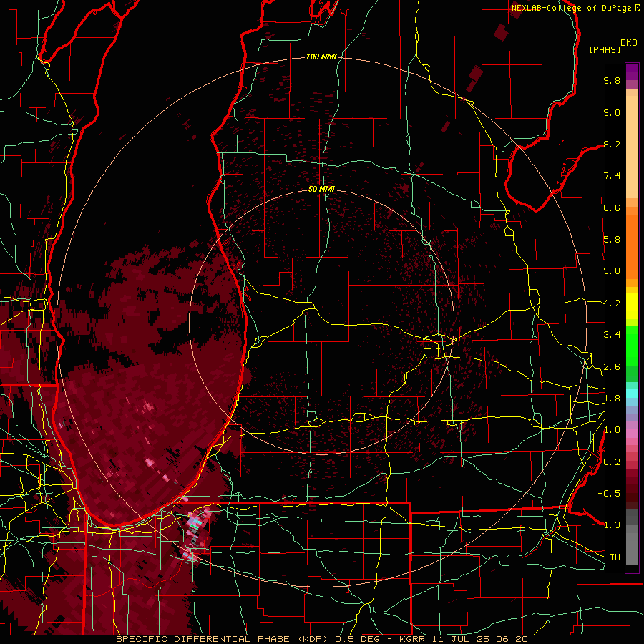This screenshot has width=644, height=644.
Task: Click the 4.2 legend value
Action: pyautogui.click(x=612, y=303)
